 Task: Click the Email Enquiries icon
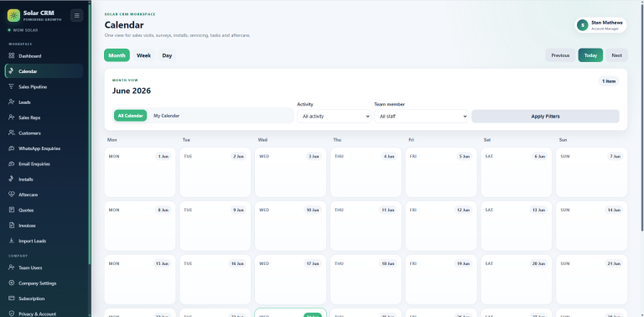[12, 164]
